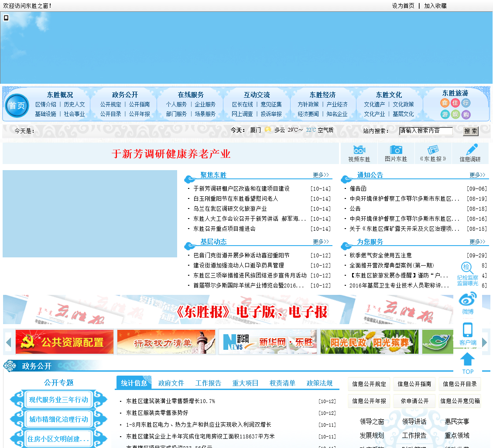
Task: Open the 客户端 mobile client icon
Action: tap(468, 334)
